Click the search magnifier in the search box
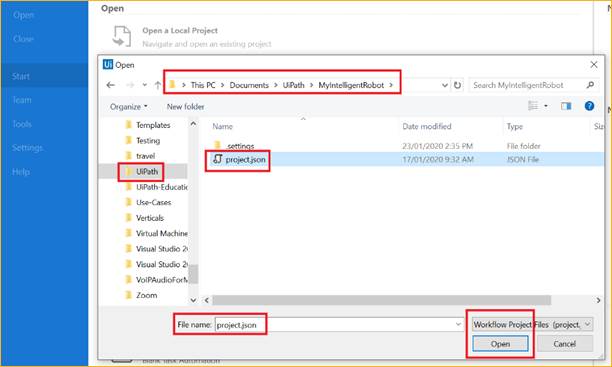The height and width of the screenshot is (367, 612). [590, 85]
